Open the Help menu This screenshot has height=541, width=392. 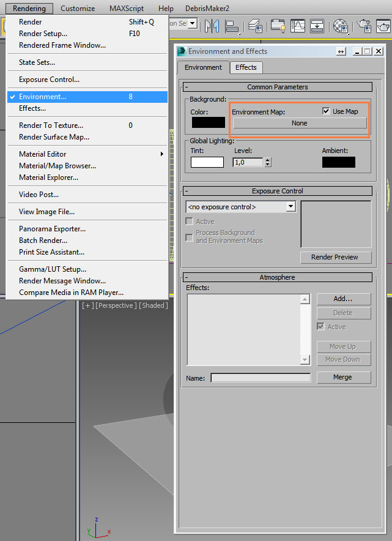click(166, 9)
